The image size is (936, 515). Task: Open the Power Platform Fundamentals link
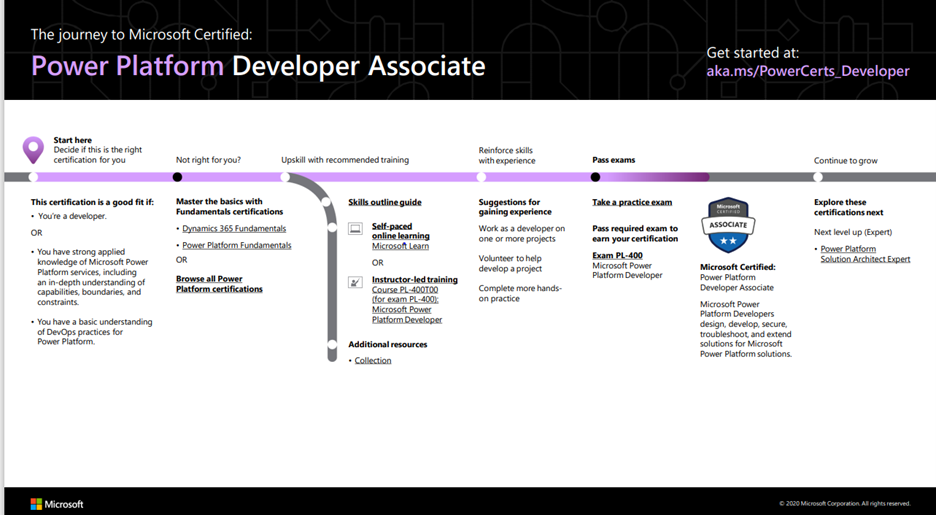click(x=236, y=245)
